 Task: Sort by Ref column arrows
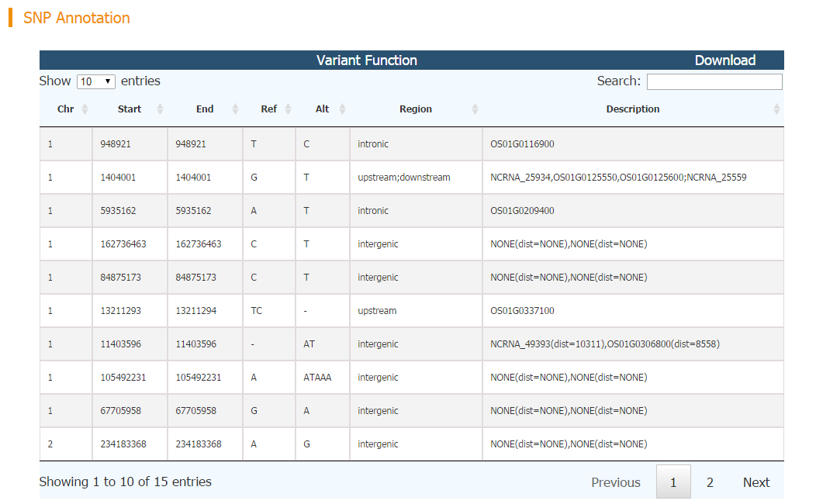click(289, 109)
